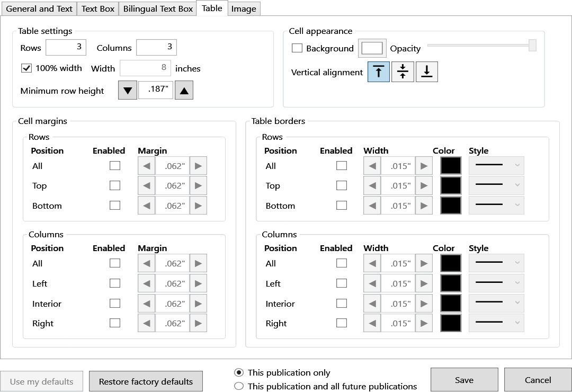
Task: Increase Bottom row cell margin
Action: pyautogui.click(x=198, y=206)
